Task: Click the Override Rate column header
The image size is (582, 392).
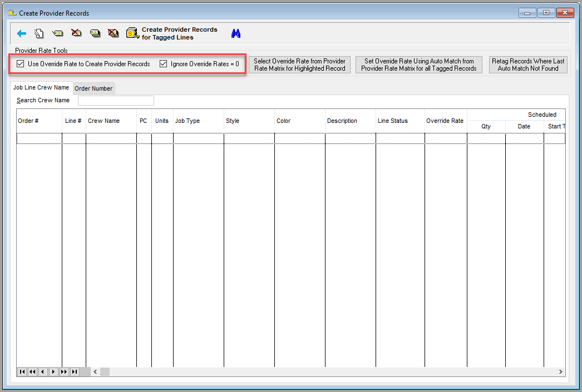Action: tap(446, 121)
